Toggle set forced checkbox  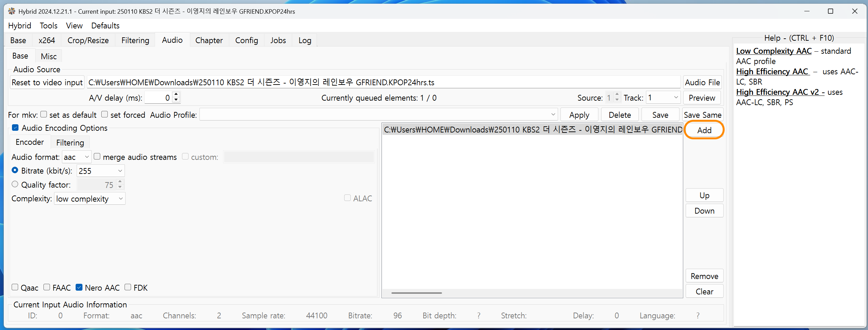104,115
